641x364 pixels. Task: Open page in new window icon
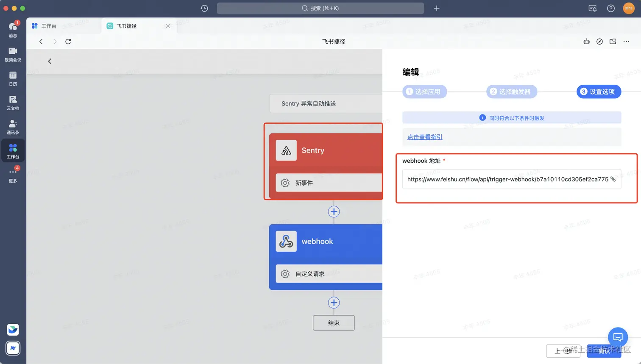point(613,42)
